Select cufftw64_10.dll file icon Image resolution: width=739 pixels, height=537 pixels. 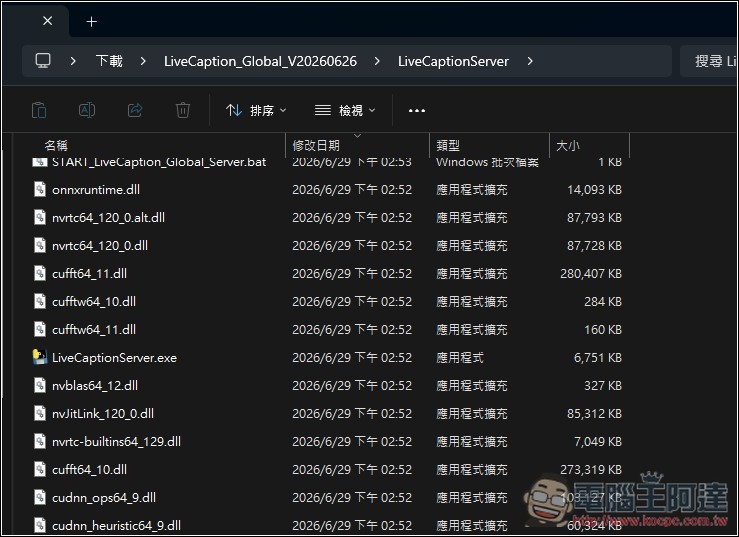(x=40, y=301)
